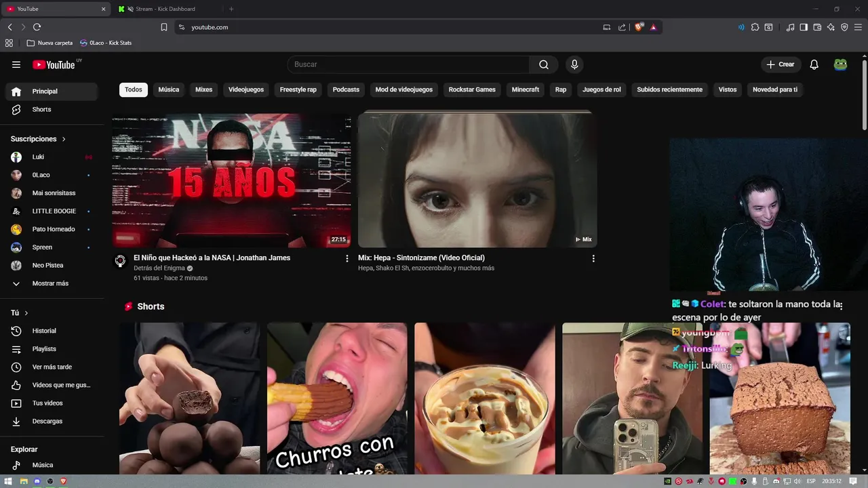Select the Rockstar Games filter chip
Viewport: 868px width, 488px height.
tap(472, 89)
